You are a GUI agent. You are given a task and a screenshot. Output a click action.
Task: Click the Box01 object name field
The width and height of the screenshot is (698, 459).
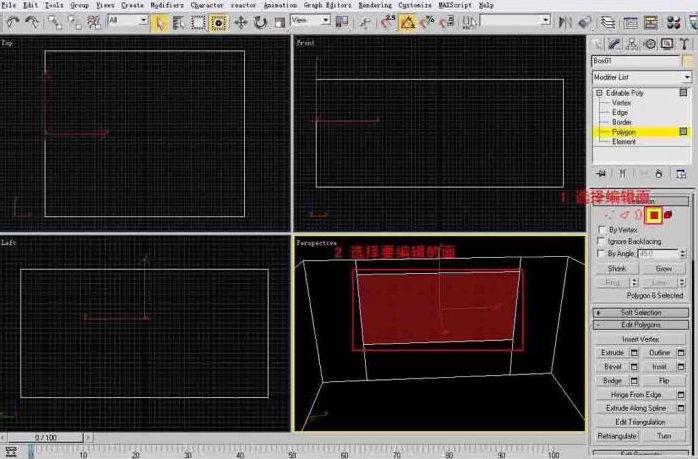click(x=636, y=61)
